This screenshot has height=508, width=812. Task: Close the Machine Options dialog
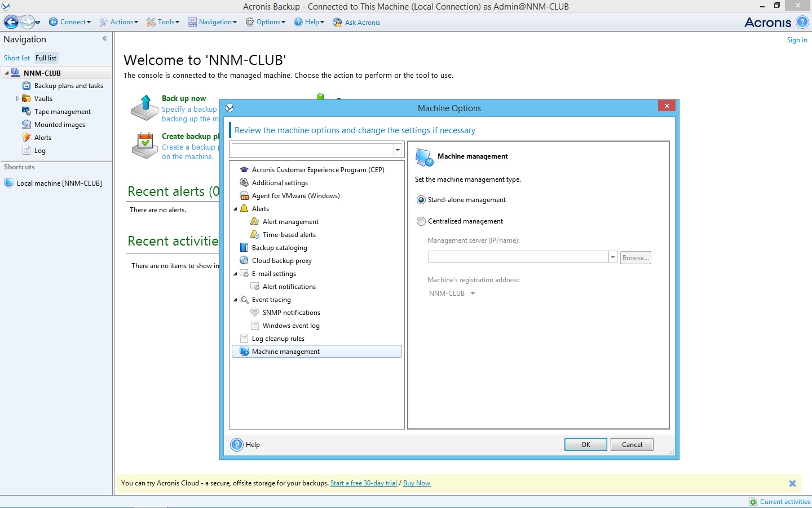pyautogui.click(x=667, y=106)
